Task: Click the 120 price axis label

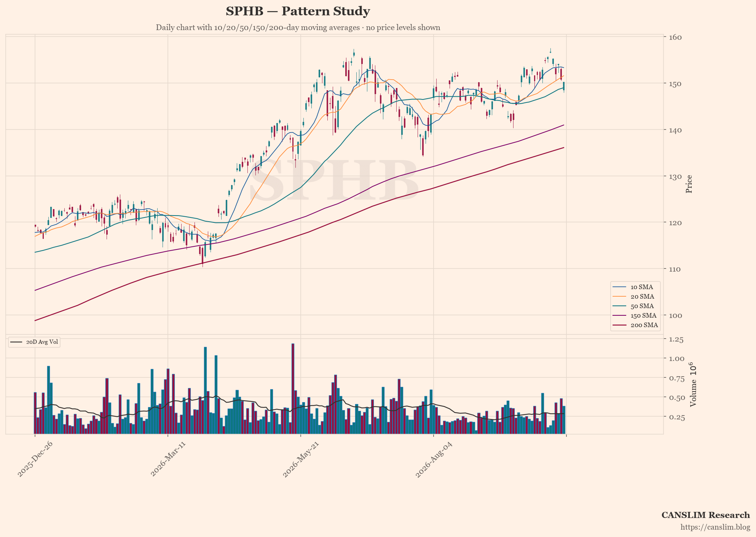Action: pyautogui.click(x=675, y=223)
